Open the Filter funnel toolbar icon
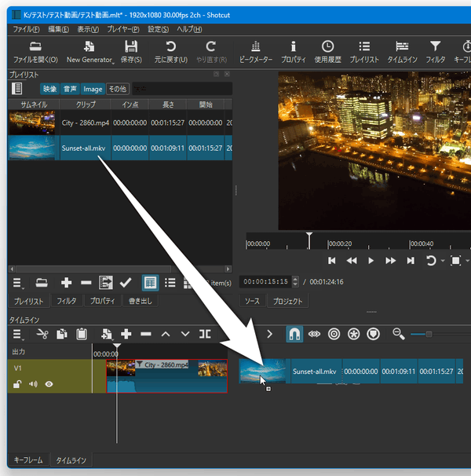471x476 pixels. (x=435, y=52)
